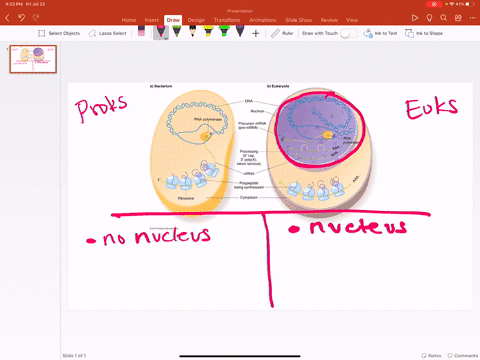The width and height of the screenshot is (480, 360).
Task: Open the search magnifier
Action: (443, 18)
